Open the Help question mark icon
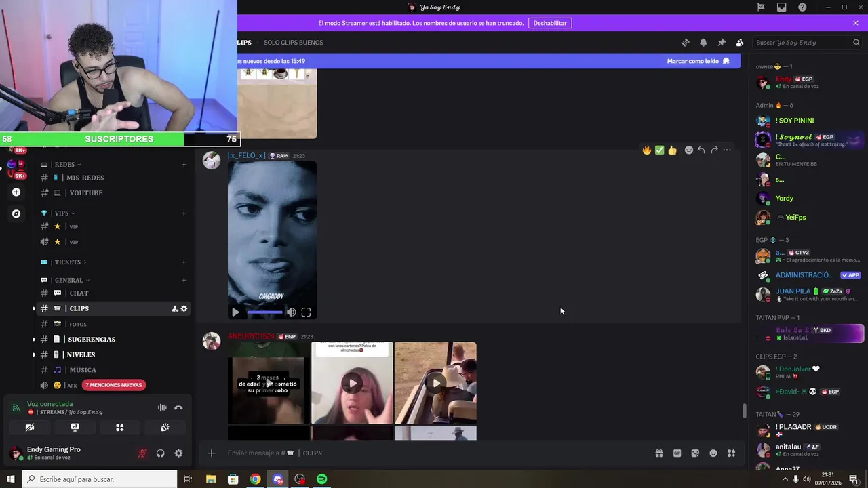This screenshot has height=488, width=868. tap(802, 7)
